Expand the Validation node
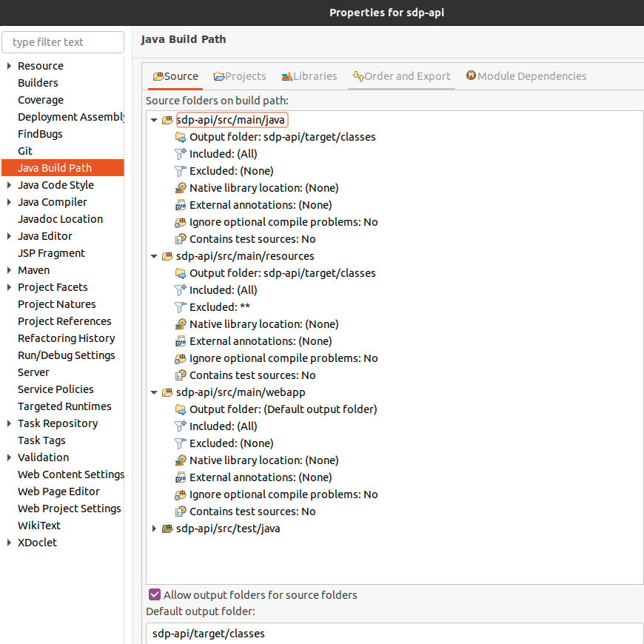The height and width of the screenshot is (644, 644). pyautogui.click(x=9, y=457)
